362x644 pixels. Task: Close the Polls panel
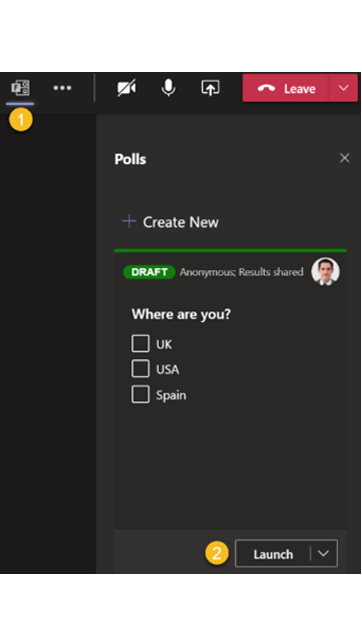click(x=345, y=158)
